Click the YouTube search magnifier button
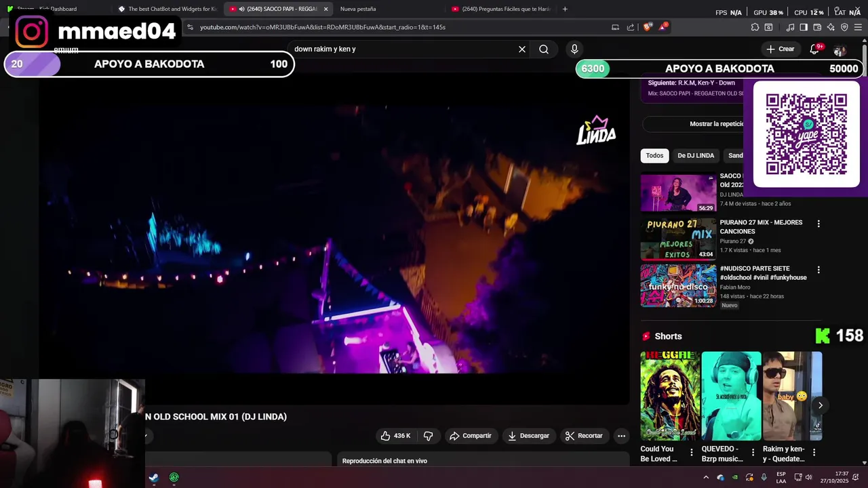Image resolution: width=868 pixels, height=488 pixels. [544, 49]
